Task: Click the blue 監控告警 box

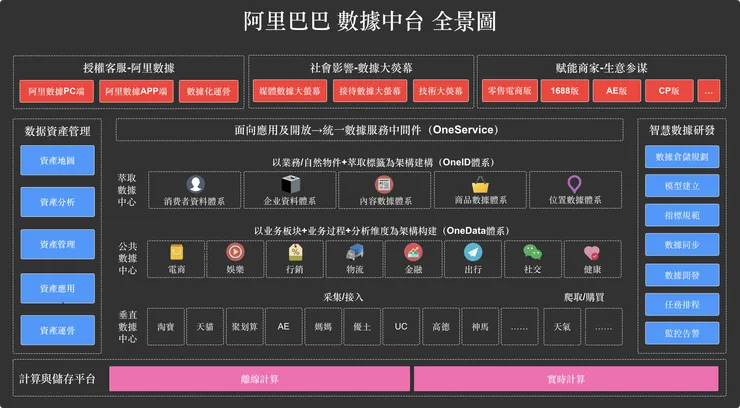Action: click(682, 333)
